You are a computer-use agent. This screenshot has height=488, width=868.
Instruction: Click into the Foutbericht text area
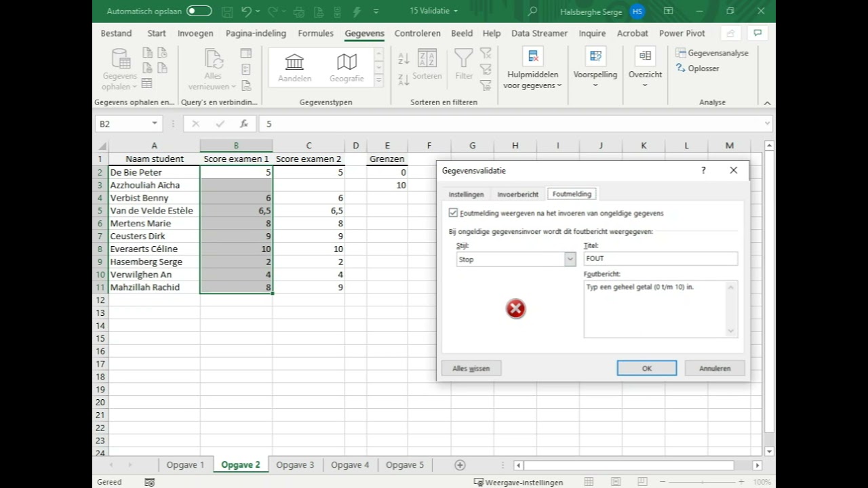coord(660,308)
